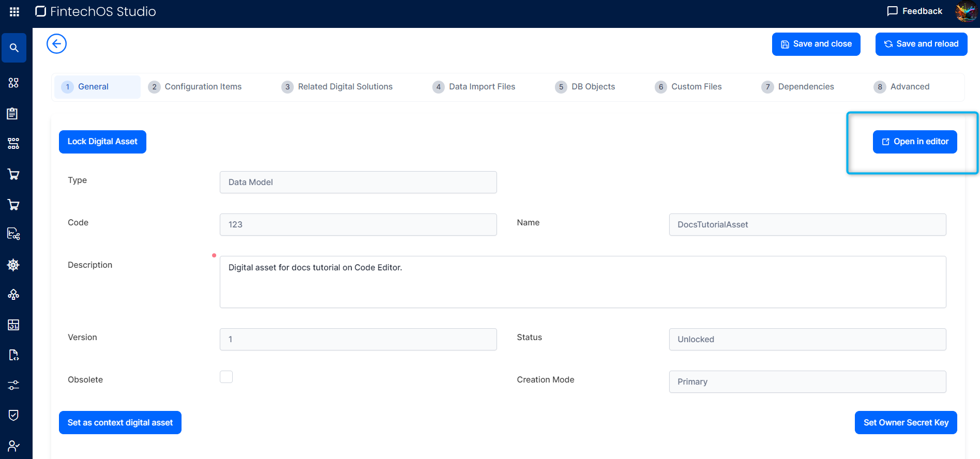Toggle the Obsolete checkbox
Screen dimensions: 980x459
tap(226, 377)
